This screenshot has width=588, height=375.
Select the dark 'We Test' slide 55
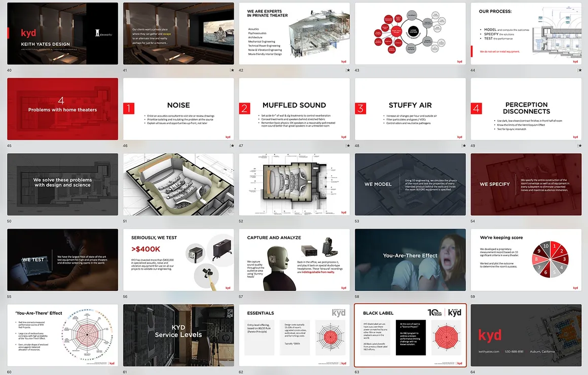pyautogui.click(x=63, y=260)
